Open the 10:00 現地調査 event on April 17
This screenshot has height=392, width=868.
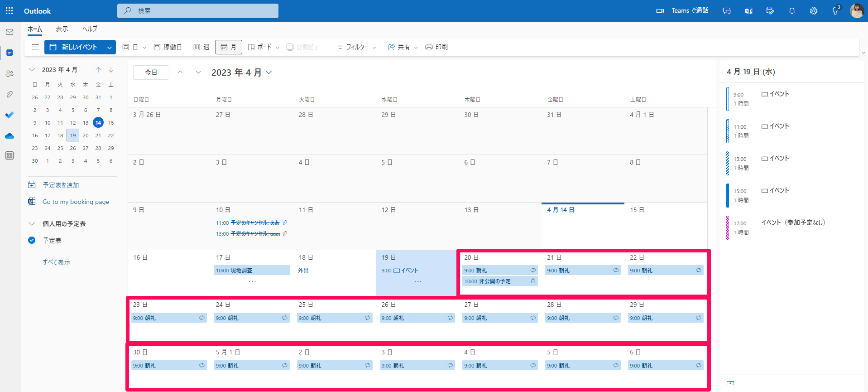click(x=252, y=270)
